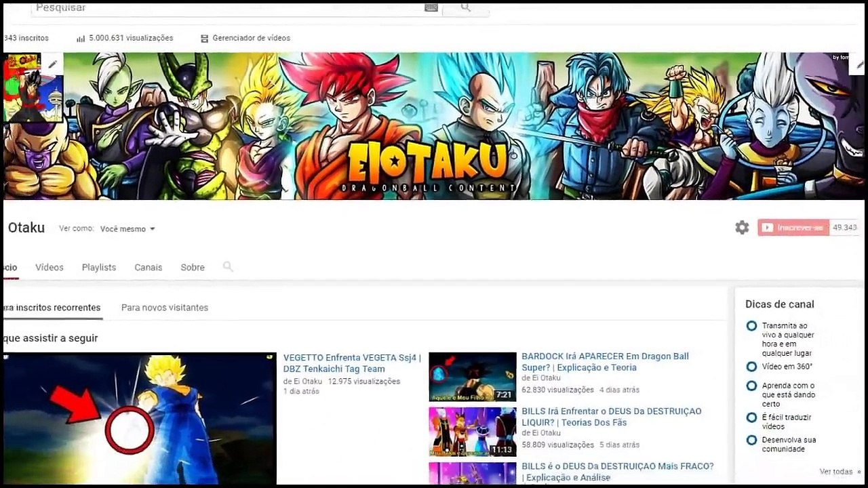
Task: Click the channel avatar image
Action: point(33,87)
